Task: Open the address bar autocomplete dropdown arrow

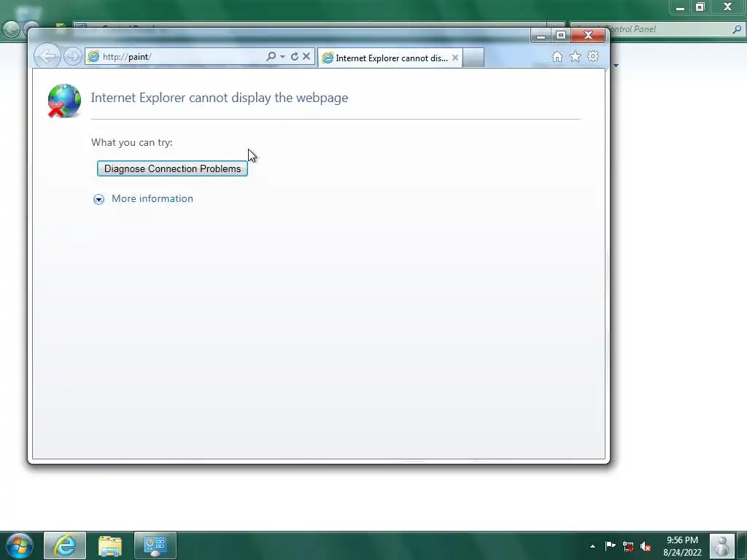Action: pyautogui.click(x=282, y=57)
